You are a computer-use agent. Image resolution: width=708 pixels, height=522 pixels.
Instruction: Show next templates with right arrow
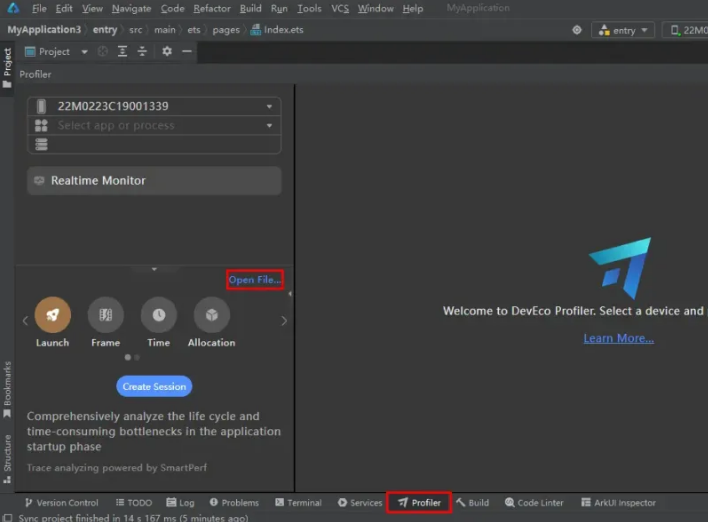[x=284, y=321]
